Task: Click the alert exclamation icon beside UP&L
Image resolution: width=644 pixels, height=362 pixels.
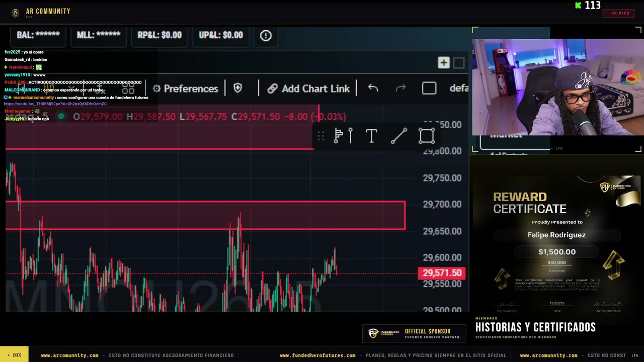Action: coord(266,35)
